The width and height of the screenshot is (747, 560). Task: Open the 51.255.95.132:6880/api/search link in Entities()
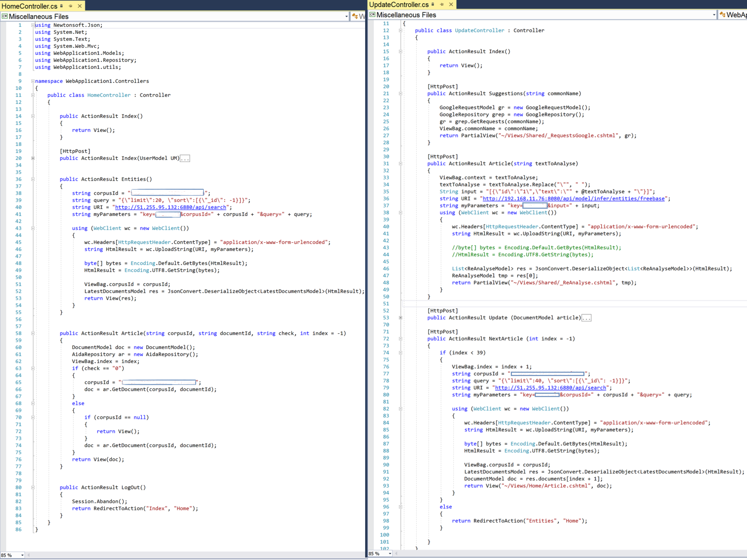[x=171, y=207]
